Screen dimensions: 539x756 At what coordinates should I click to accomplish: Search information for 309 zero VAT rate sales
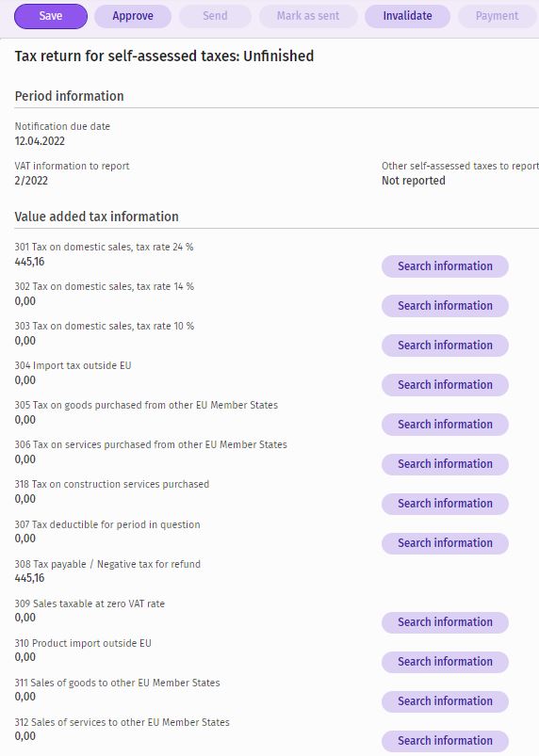[445, 622]
